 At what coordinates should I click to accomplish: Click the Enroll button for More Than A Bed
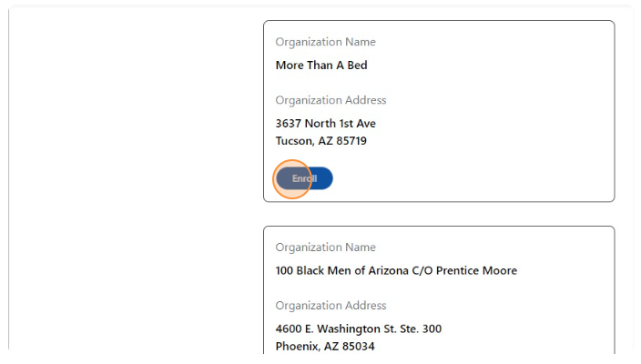click(x=305, y=179)
